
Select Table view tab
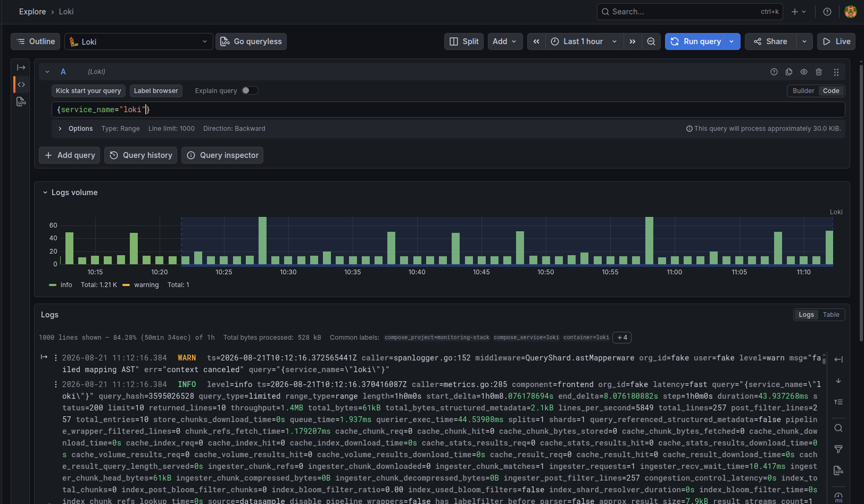click(x=831, y=315)
